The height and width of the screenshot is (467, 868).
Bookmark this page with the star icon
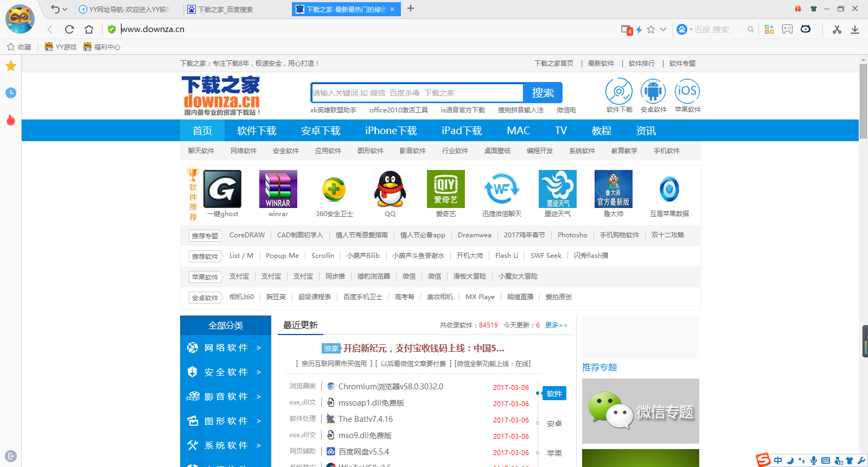651,29
